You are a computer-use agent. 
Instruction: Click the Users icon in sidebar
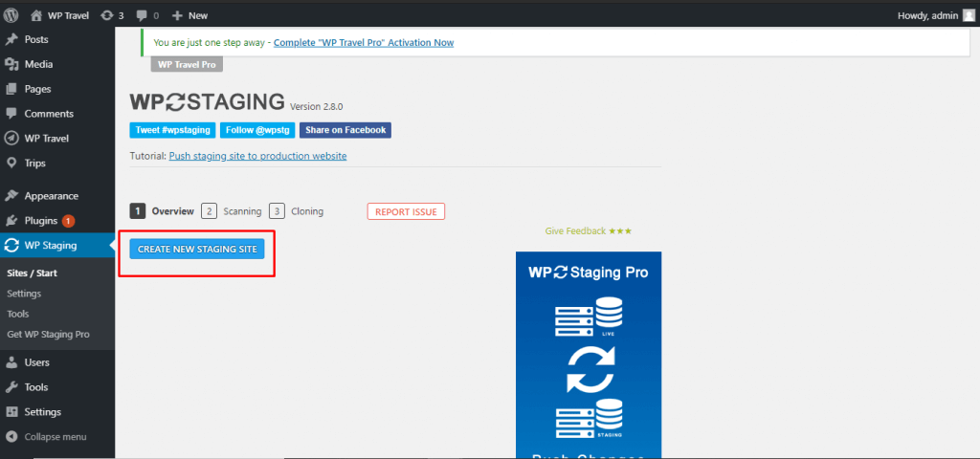point(11,362)
